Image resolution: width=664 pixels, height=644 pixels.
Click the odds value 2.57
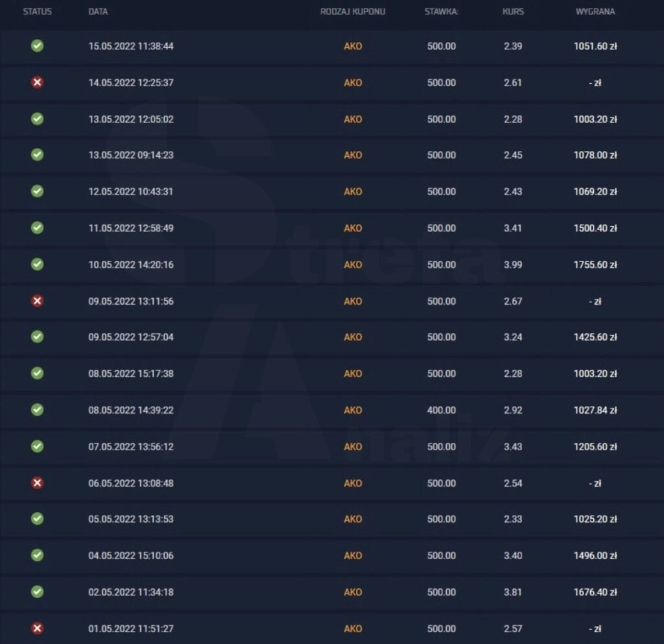pyautogui.click(x=513, y=628)
